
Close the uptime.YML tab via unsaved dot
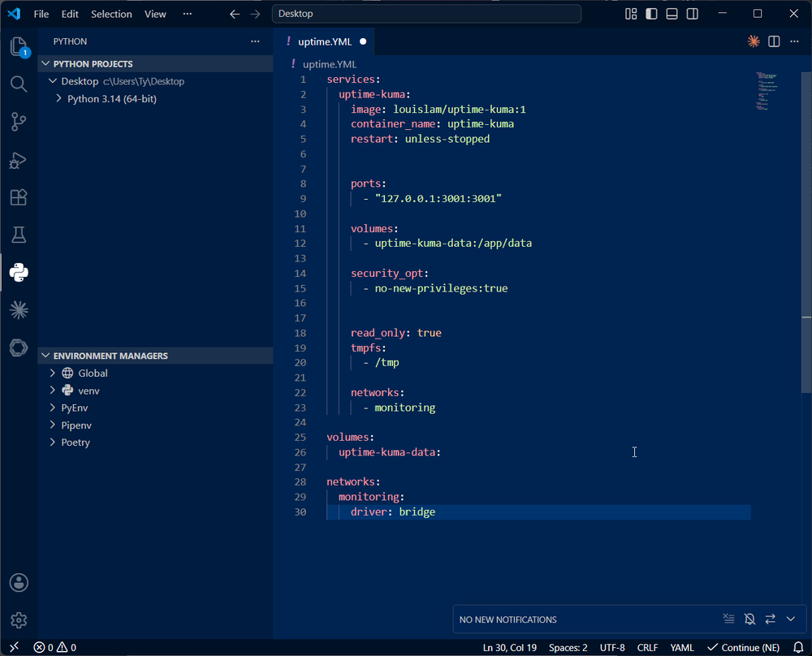363,41
